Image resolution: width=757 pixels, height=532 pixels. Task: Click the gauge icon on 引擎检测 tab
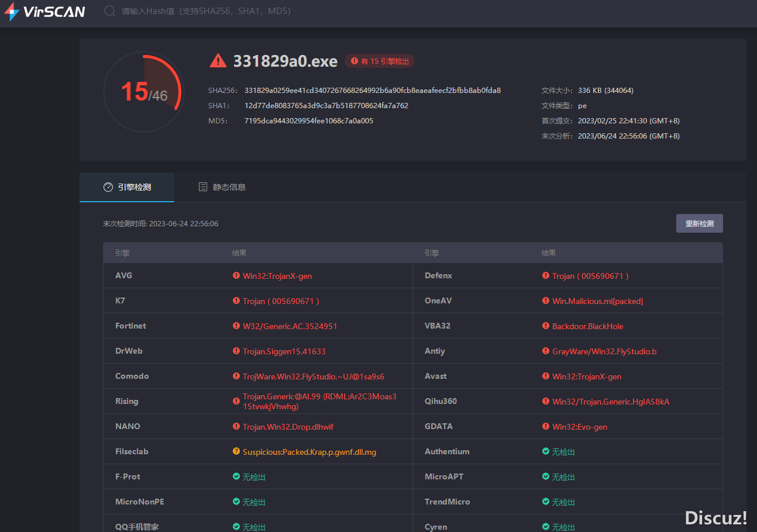click(108, 187)
